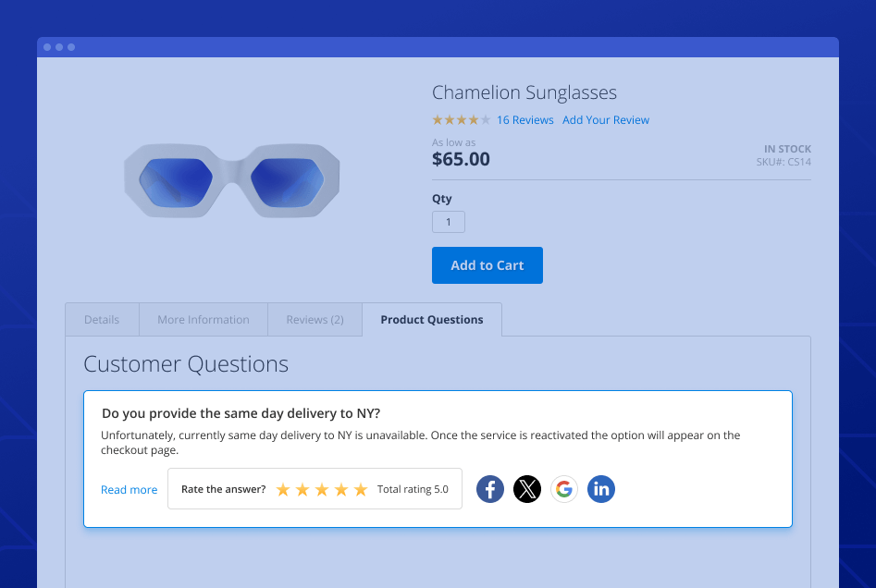876x588 pixels.
Task: Click the sunglasses product image
Action: (x=231, y=180)
